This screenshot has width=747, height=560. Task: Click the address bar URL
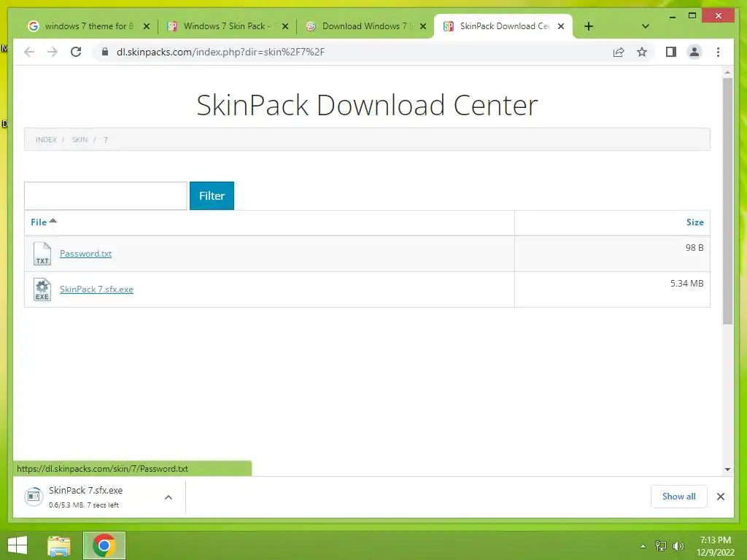coord(220,52)
